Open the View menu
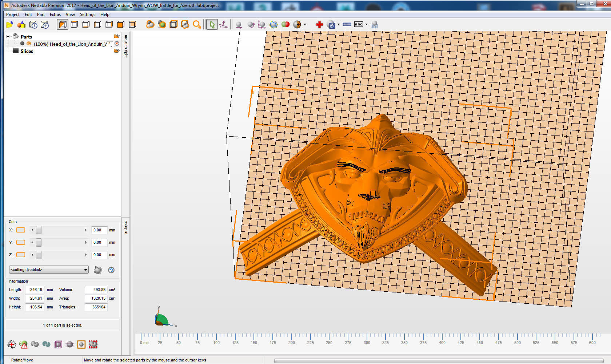Viewport: 611px width, 364px height. tap(70, 15)
